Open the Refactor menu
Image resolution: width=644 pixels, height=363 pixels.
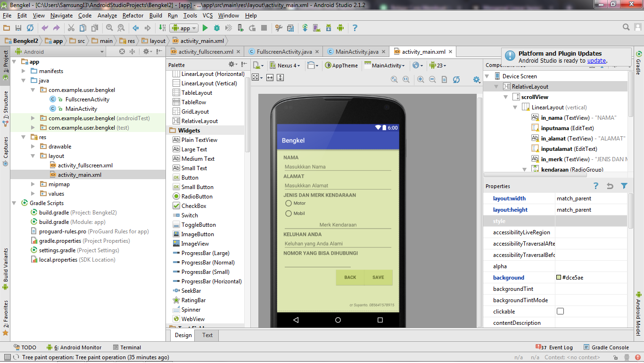(x=132, y=15)
